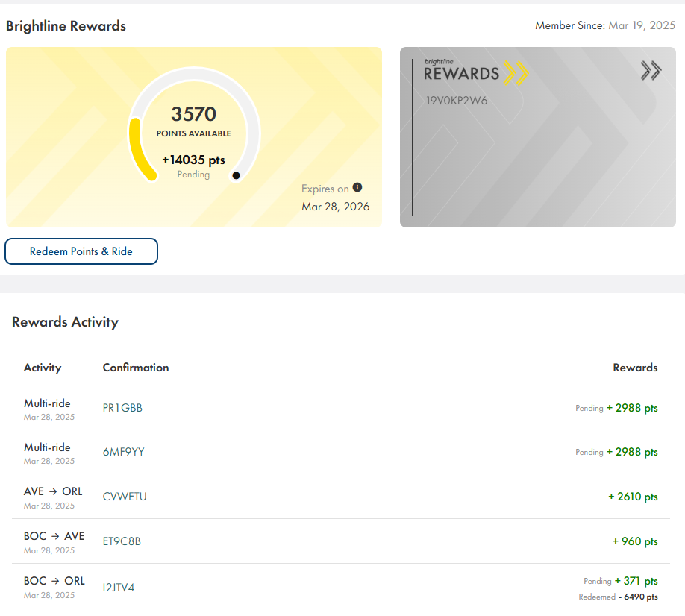Click the yellow arc of points gauge
The width and height of the screenshot is (685, 616).
pyautogui.click(x=137, y=149)
